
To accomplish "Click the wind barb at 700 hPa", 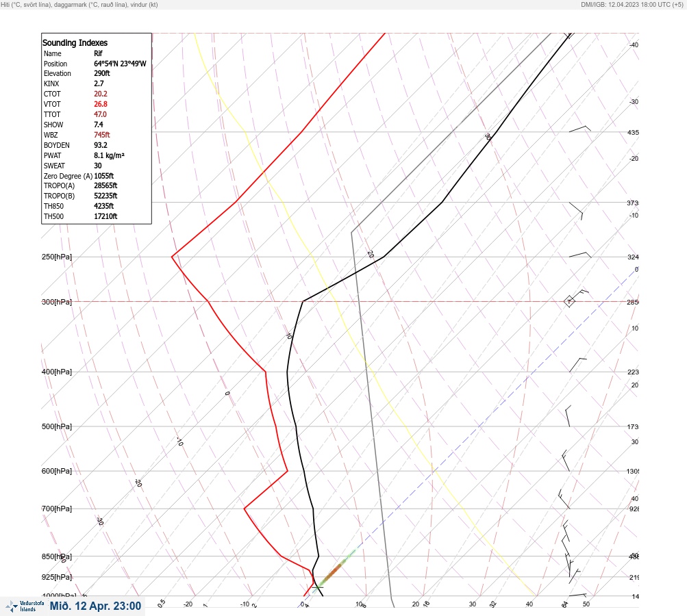I will click(x=564, y=499).
